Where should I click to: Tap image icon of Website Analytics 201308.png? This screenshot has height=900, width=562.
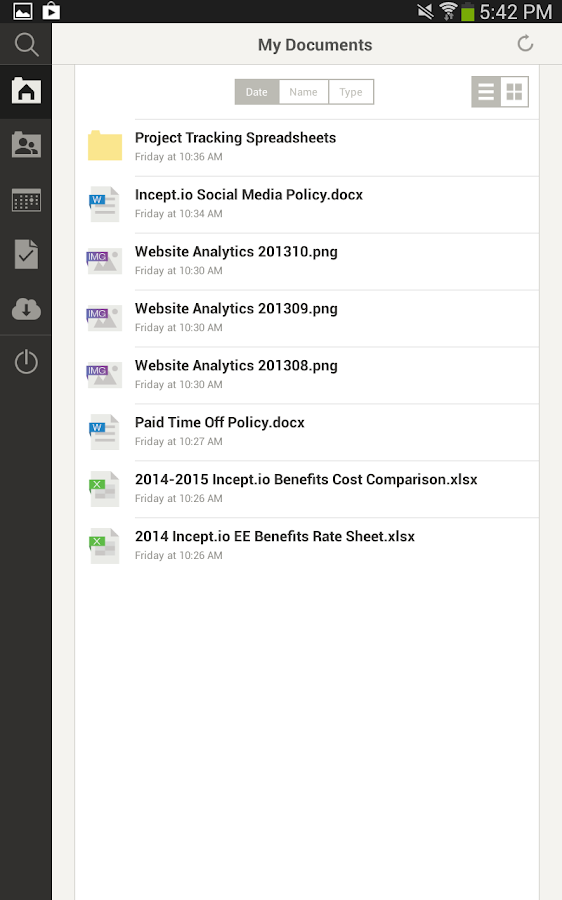[x=104, y=374]
